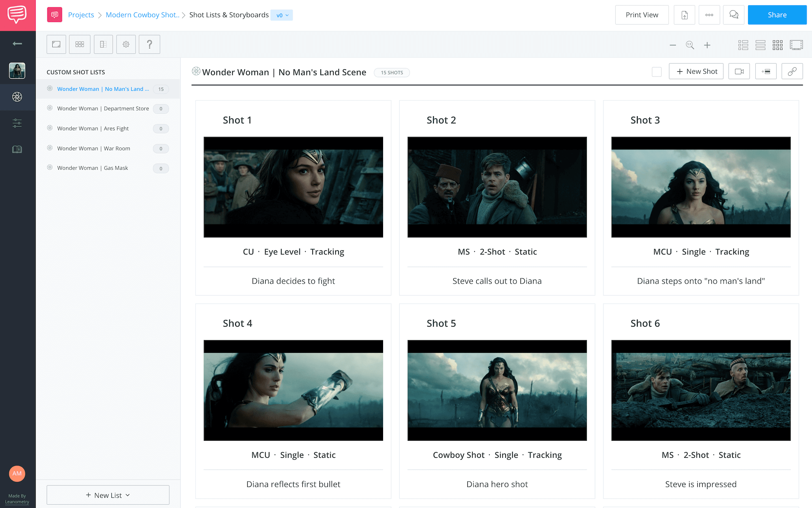
Task: Expand the New List dropdown
Action: 108,495
